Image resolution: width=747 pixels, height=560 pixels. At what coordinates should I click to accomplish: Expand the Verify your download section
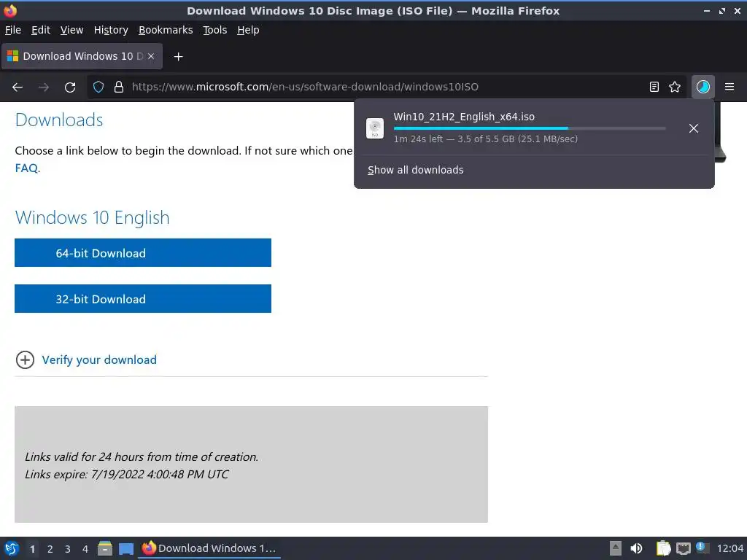point(26,360)
